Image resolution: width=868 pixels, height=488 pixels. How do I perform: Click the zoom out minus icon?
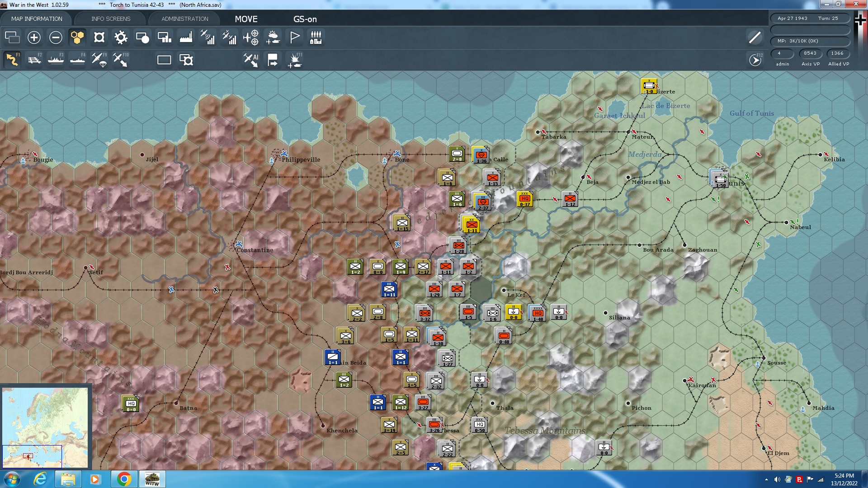[56, 38]
